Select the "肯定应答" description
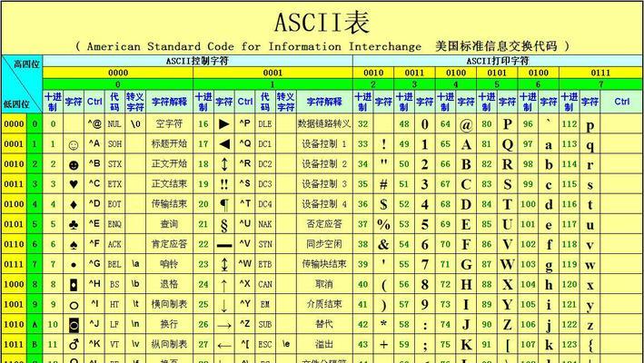The image size is (644, 363). coord(169,244)
